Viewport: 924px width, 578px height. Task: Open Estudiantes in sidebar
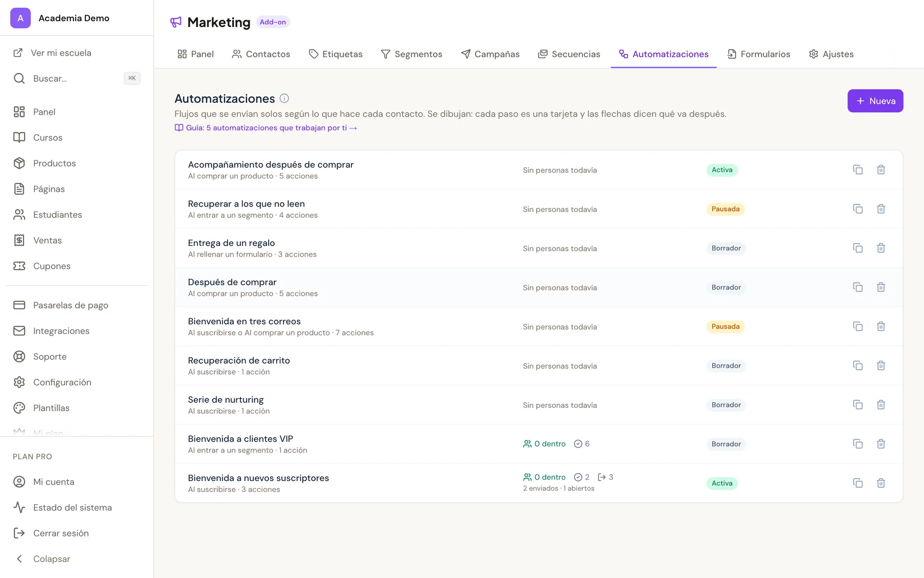click(77, 214)
